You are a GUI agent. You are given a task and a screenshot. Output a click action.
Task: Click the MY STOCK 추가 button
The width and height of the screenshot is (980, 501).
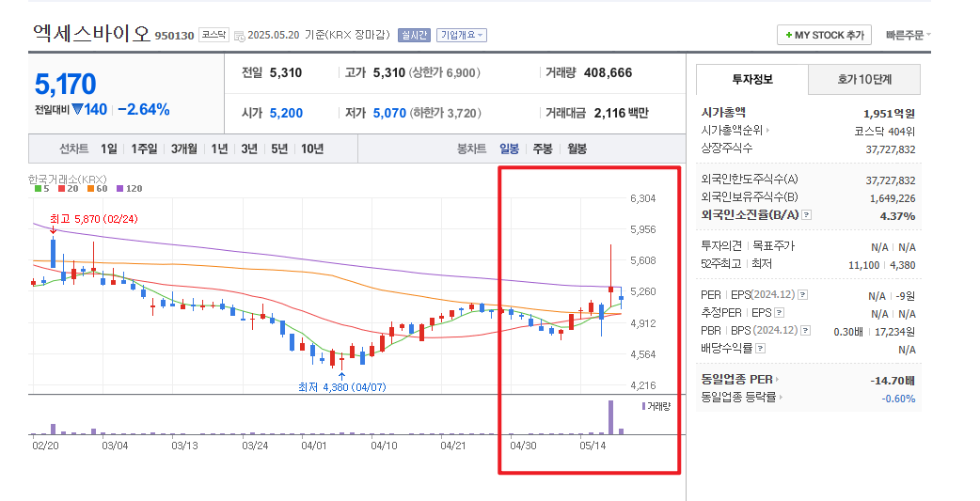coord(824,36)
